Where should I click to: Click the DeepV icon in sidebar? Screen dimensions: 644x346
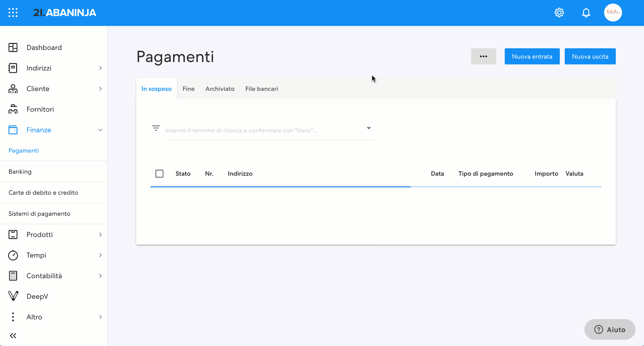coord(13,296)
